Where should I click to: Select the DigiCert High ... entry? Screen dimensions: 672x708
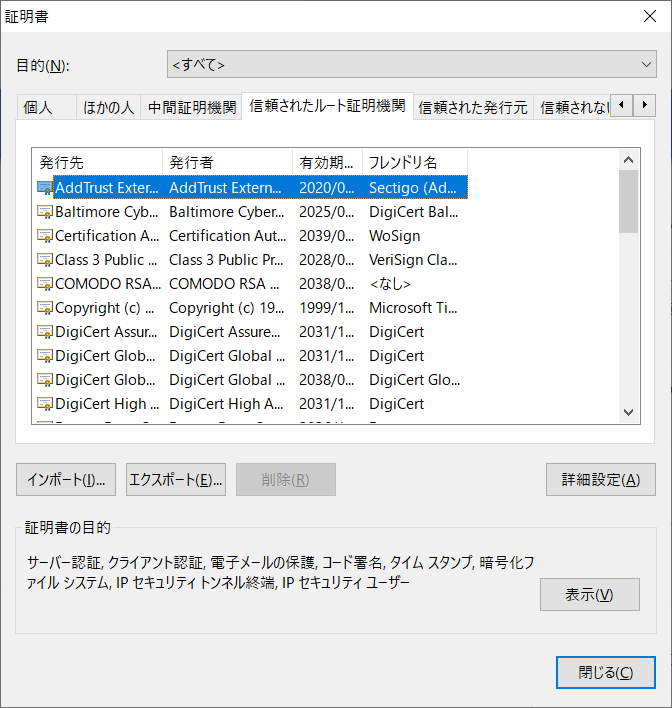[x=107, y=404]
